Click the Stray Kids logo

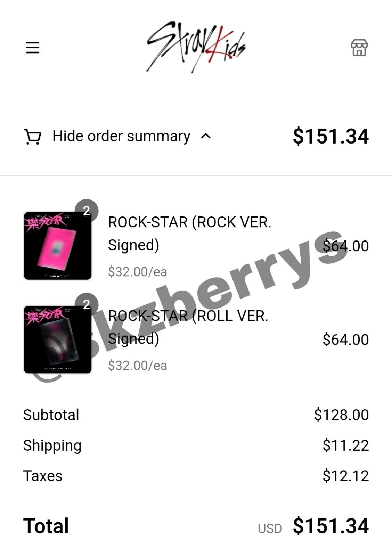196,47
